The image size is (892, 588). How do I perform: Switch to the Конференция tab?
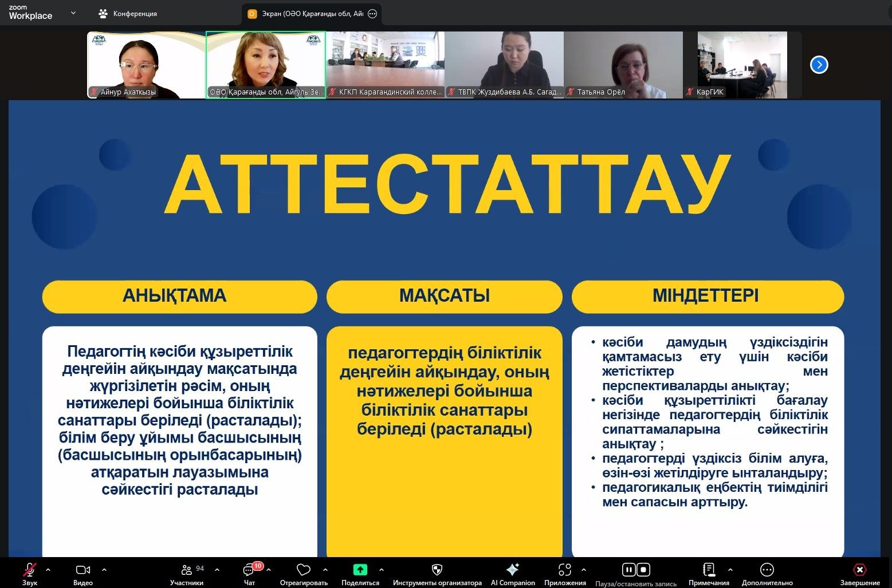point(128,14)
